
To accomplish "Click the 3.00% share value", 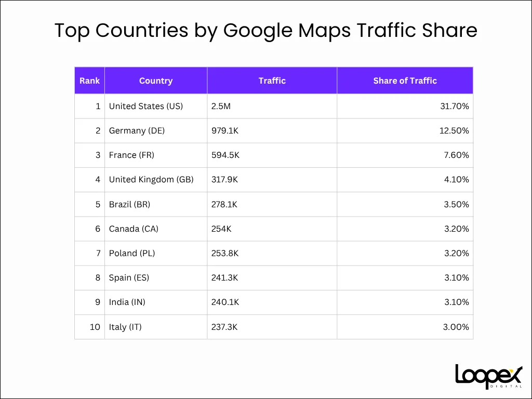I will 456,327.
